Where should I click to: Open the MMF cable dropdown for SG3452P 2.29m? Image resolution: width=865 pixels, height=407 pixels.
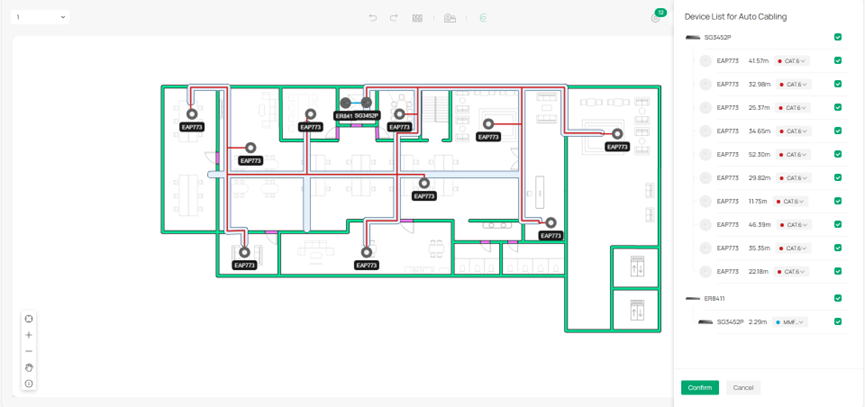point(790,322)
